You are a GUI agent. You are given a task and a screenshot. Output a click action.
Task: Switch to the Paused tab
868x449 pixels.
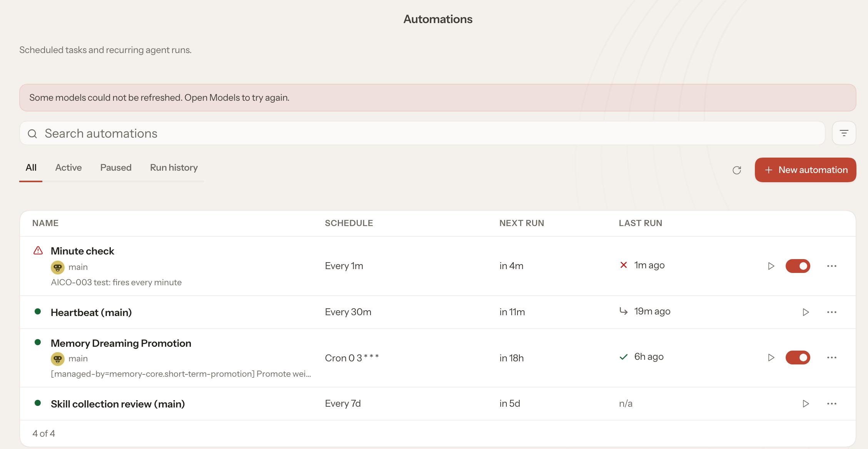point(116,168)
